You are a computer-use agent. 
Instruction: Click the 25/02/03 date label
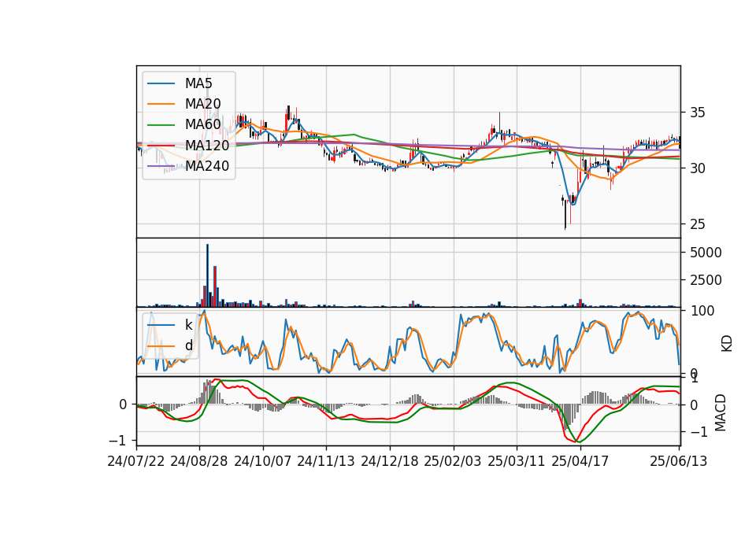coord(453,461)
